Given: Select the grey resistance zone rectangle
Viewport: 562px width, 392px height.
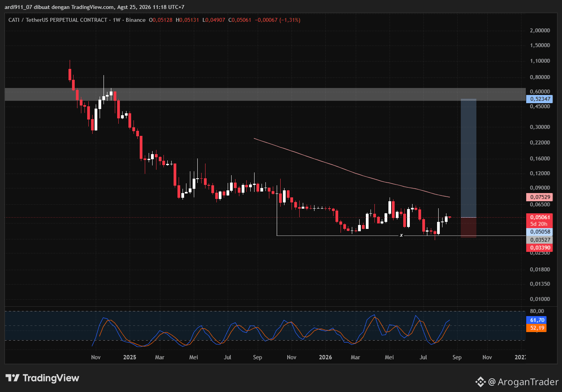Looking at the screenshot, I should [x=265, y=94].
